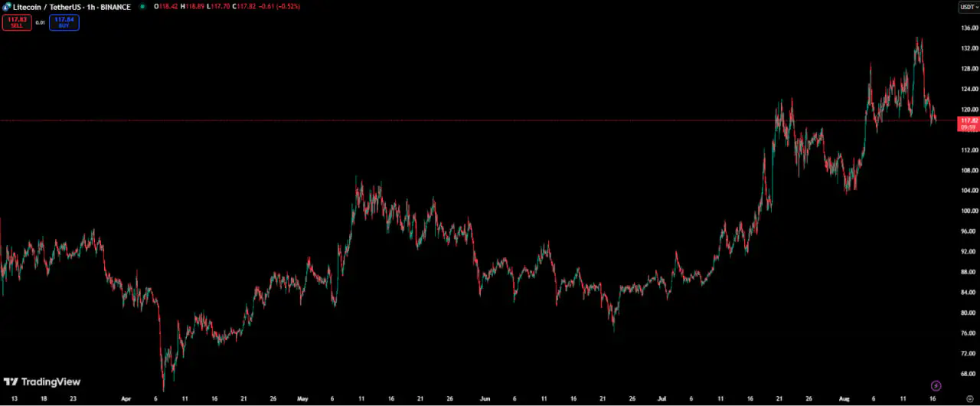The width and height of the screenshot is (980, 406).
Task: Click the May label on time axis
Action: click(x=302, y=399)
